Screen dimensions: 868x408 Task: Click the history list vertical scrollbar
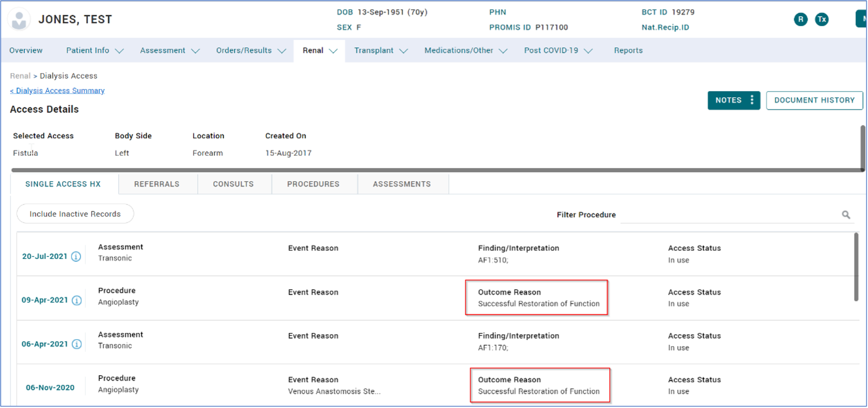(x=856, y=267)
